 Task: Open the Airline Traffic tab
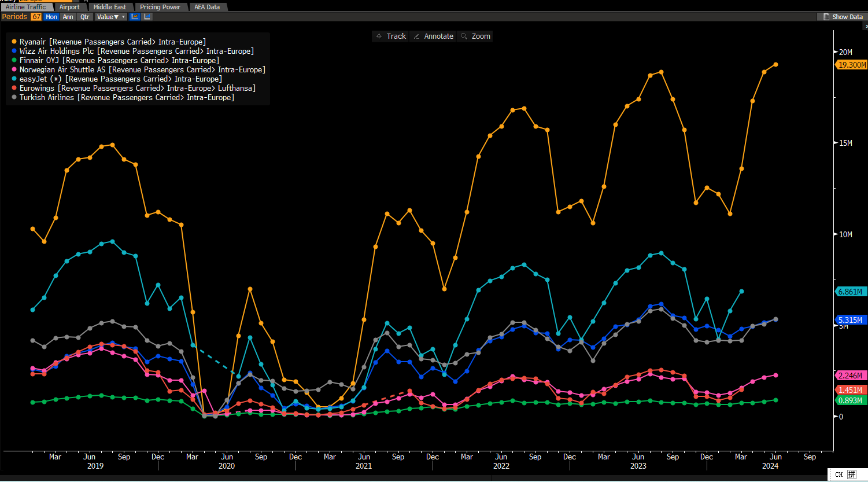(26, 7)
